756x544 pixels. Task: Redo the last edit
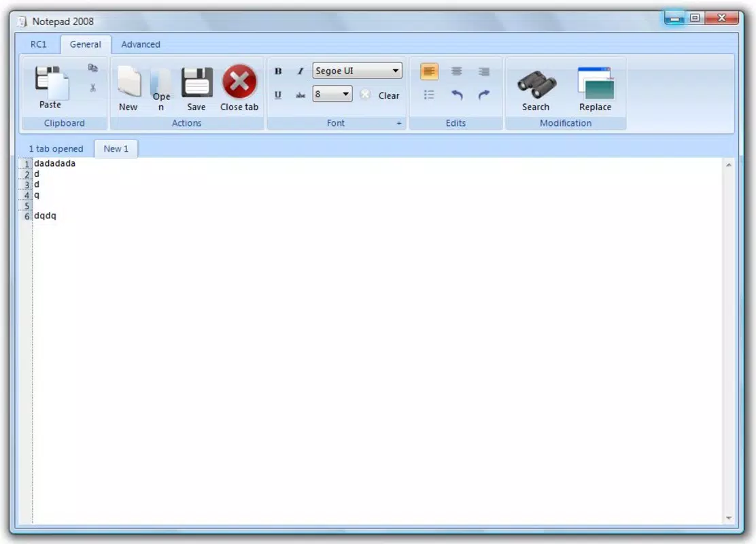point(484,95)
